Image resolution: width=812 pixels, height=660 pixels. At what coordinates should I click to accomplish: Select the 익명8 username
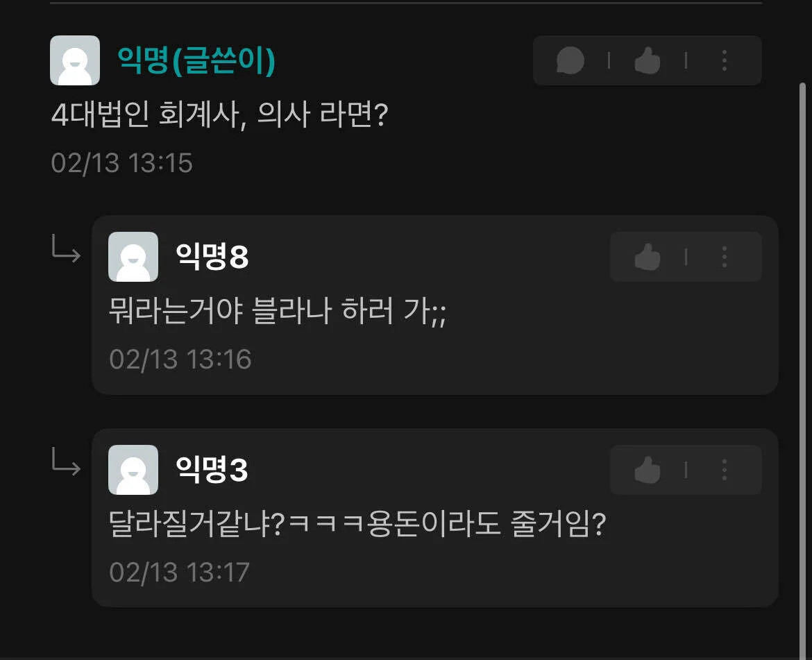tap(212, 256)
